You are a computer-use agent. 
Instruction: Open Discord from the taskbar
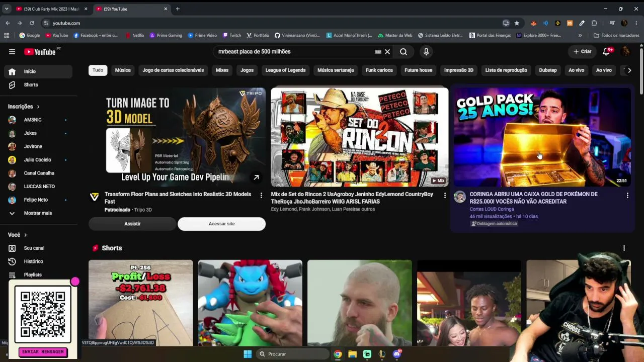[397, 354]
